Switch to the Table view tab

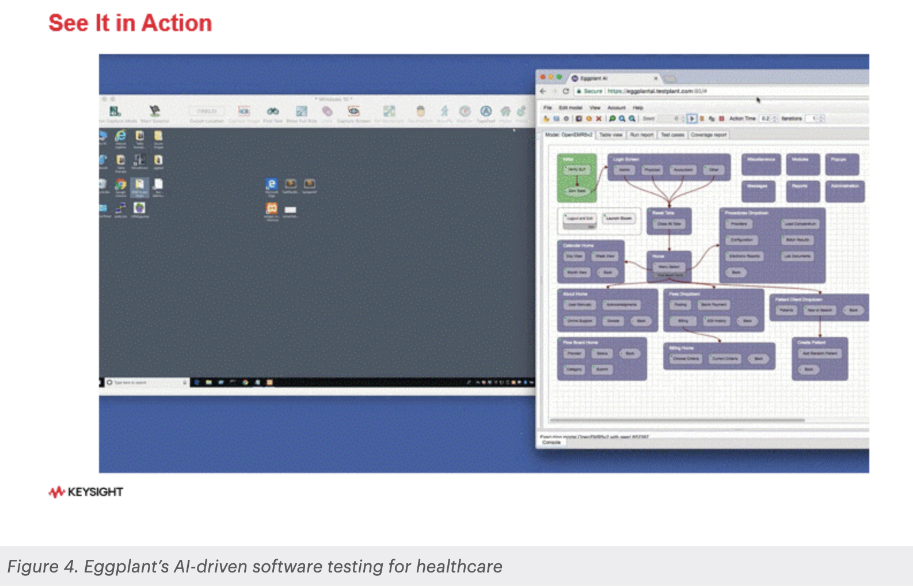point(611,135)
